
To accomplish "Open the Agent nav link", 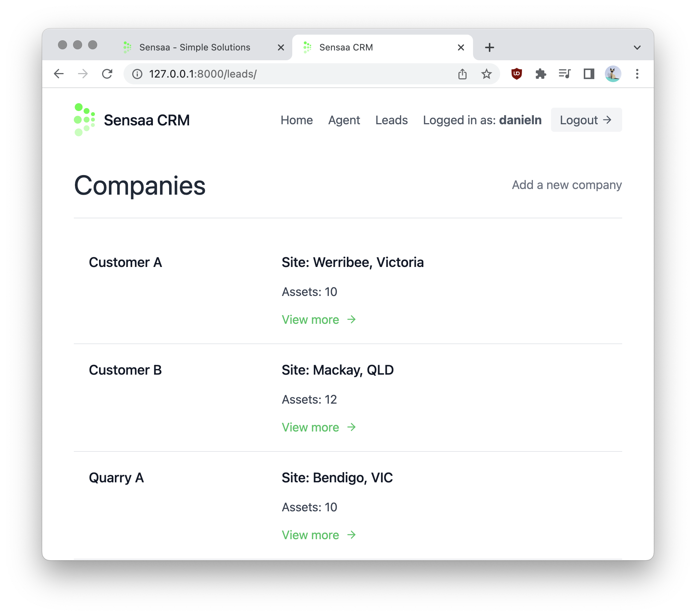I will click(344, 120).
